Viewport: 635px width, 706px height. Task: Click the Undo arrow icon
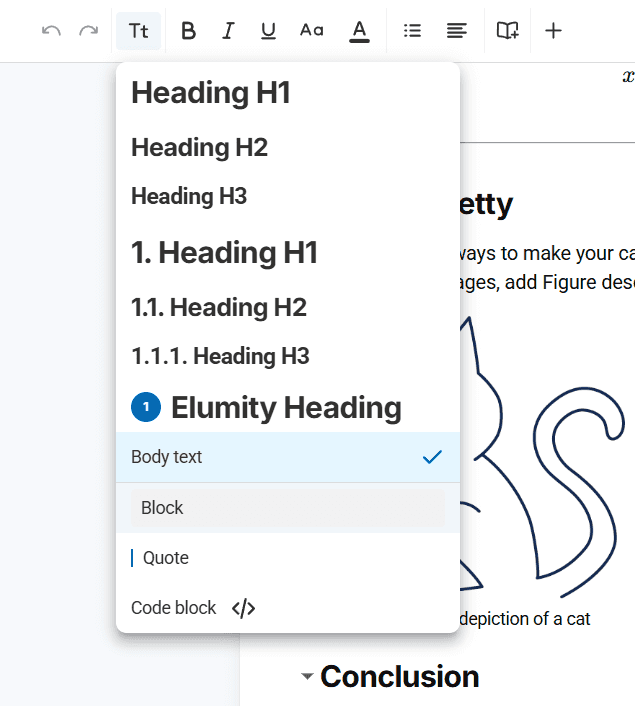(x=52, y=31)
